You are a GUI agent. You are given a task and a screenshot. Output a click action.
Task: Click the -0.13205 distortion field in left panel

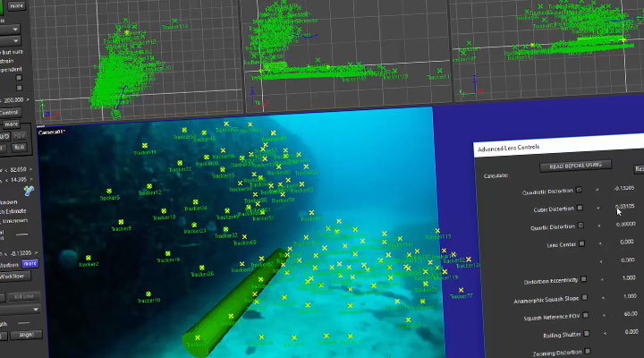pos(21,253)
